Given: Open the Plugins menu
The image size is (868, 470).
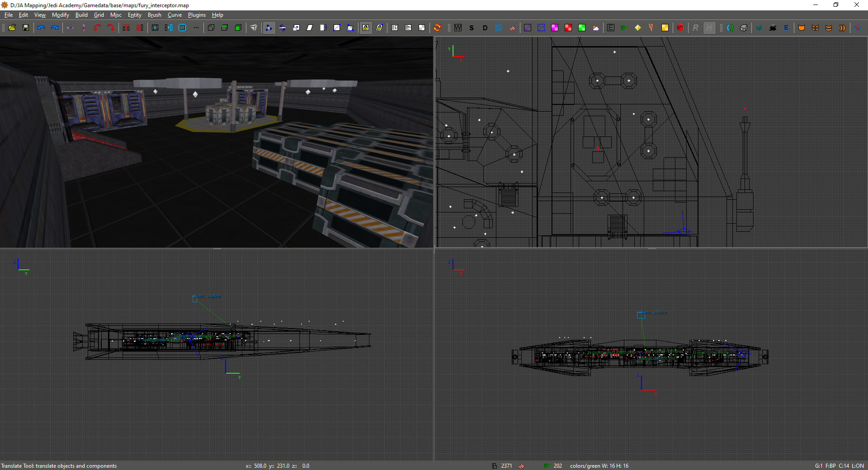Looking at the screenshot, I should coord(197,15).
